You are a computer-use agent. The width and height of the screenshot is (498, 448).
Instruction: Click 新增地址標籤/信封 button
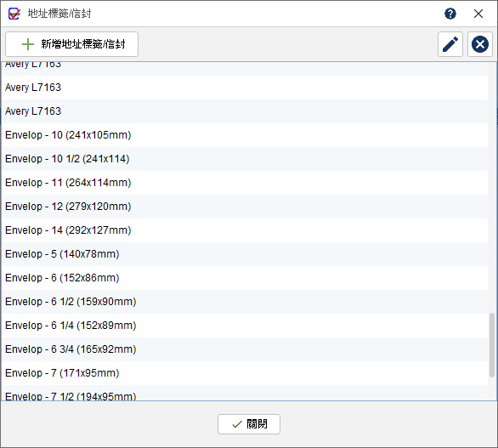(x=71, y=44)
